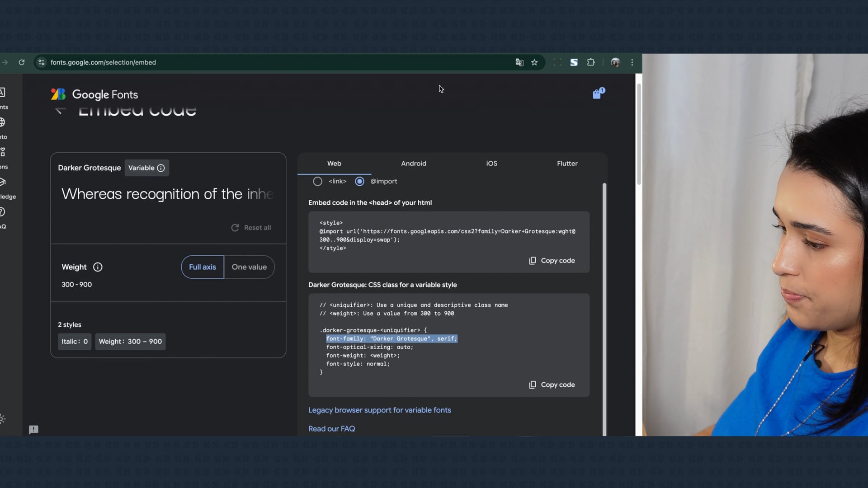Click the Google Fonts logo
Image resolution: width=868 pixels, height=488 pixels.
coord(94,94)
